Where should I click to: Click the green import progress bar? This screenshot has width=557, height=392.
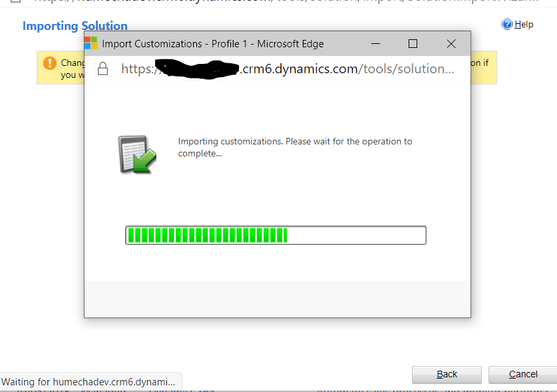click(x=276, y=236)
